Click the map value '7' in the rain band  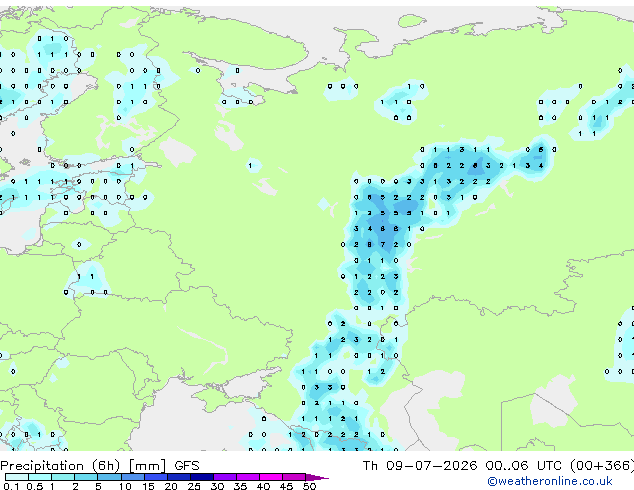point(383,245)
